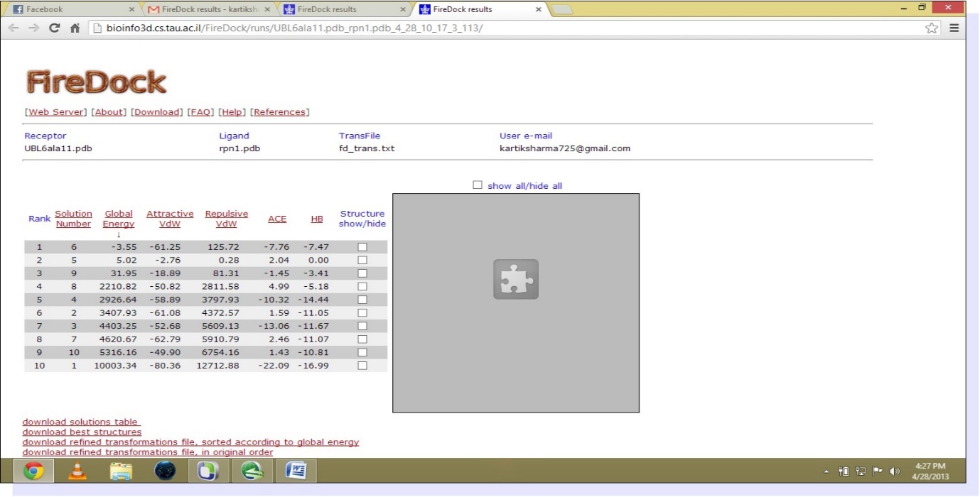Enable the show all/hide all checkbox
980x497 pixels.
477,185
